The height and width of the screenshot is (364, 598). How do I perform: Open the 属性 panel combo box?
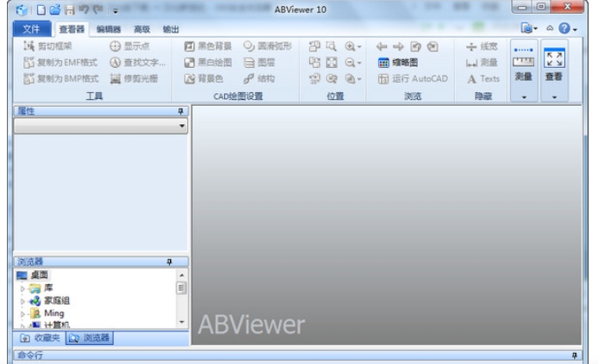[x=101, y=126]
